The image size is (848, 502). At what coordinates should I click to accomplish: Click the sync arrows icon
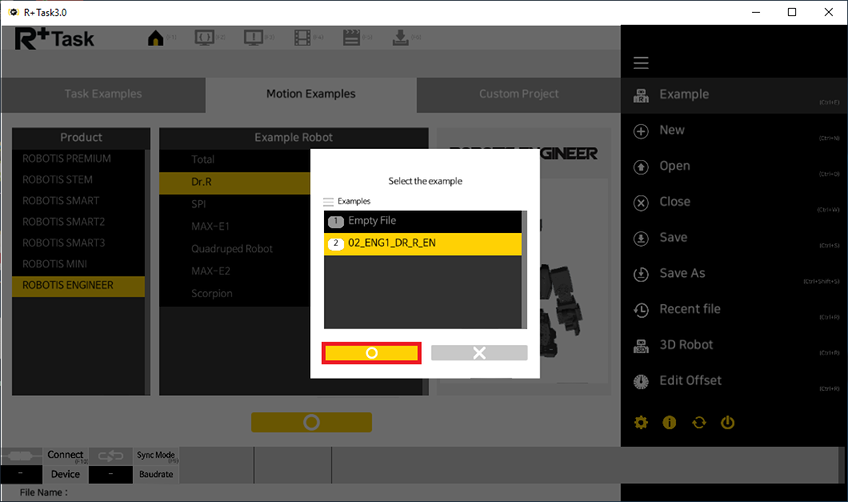tap(110, 456)
